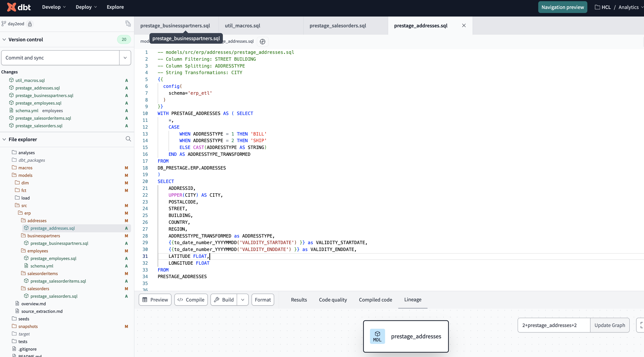Open the Code quality tab

333,299
